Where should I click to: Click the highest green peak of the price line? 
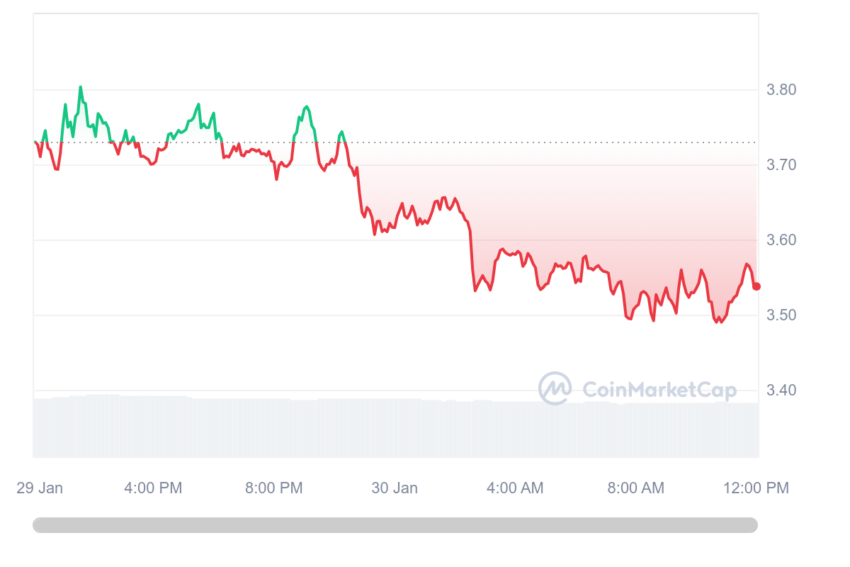(81, 87)
